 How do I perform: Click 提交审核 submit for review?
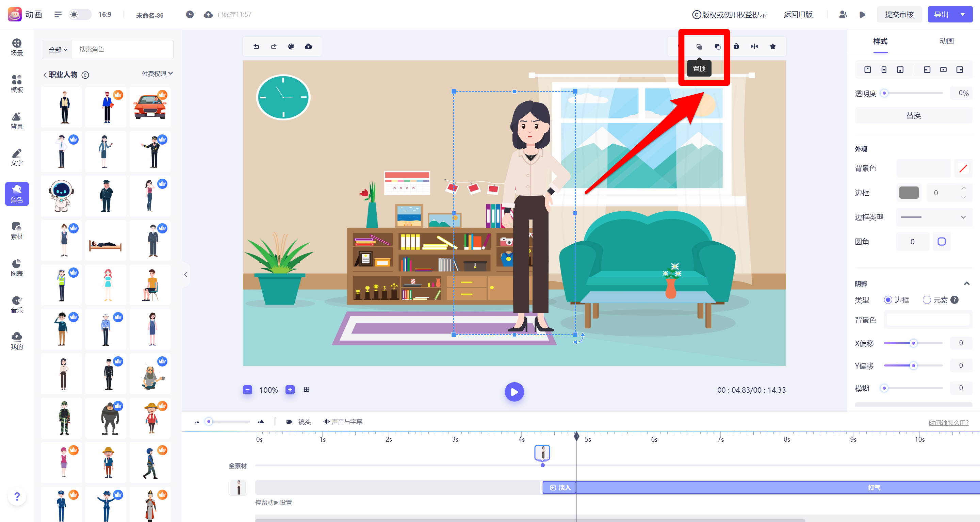click(899, 14)
